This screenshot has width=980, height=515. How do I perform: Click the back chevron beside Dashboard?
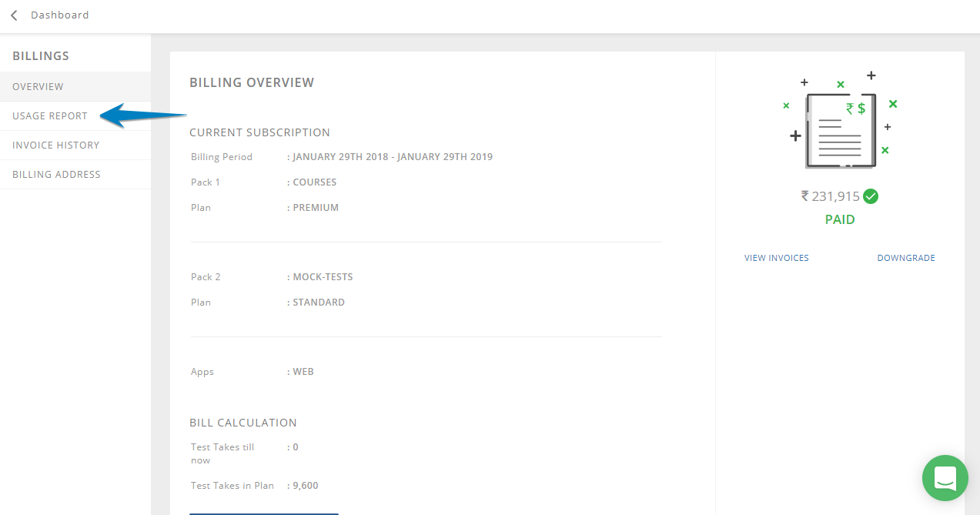tap(14, 15)
